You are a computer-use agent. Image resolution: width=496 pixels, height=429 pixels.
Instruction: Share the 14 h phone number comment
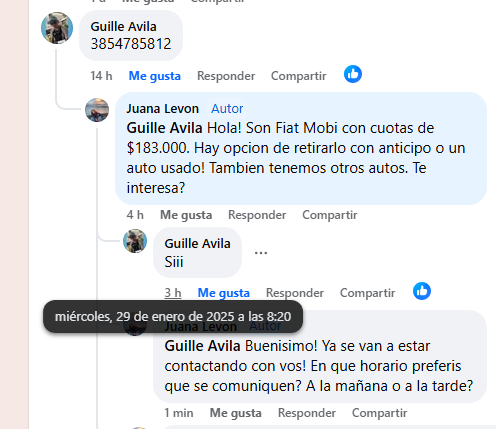tap(299, 76)
